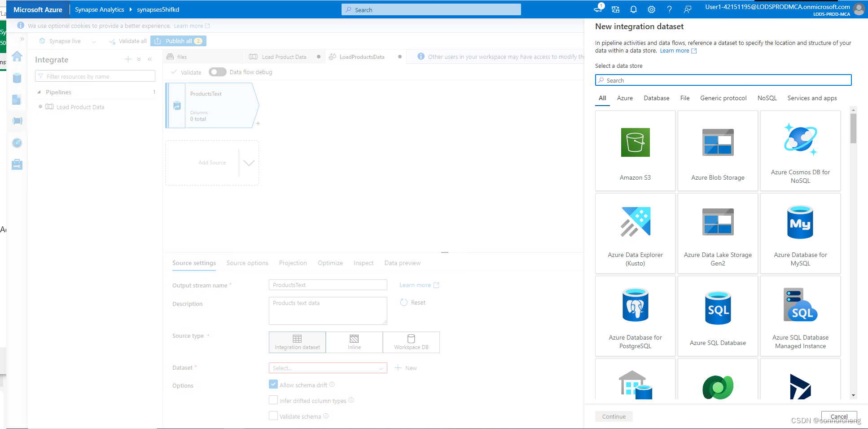Select the Azure SQL Database tile
This screenshot has width=868, height=429.
point(718,316)
